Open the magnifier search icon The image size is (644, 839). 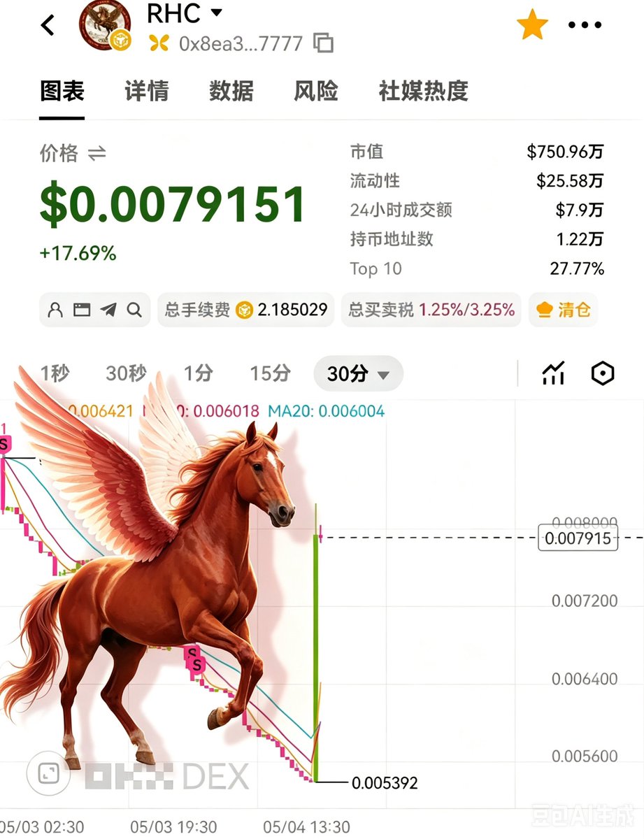pyautogui.click(x=134, y=310)
